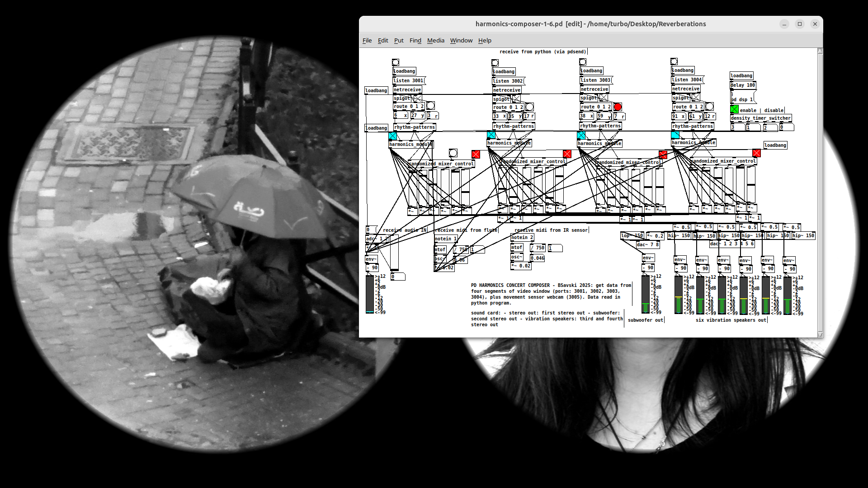This screenshot has width=868, height=488.
Task: Click bang next to first route object
Action: pyautogui.click(x=430, y=106)
